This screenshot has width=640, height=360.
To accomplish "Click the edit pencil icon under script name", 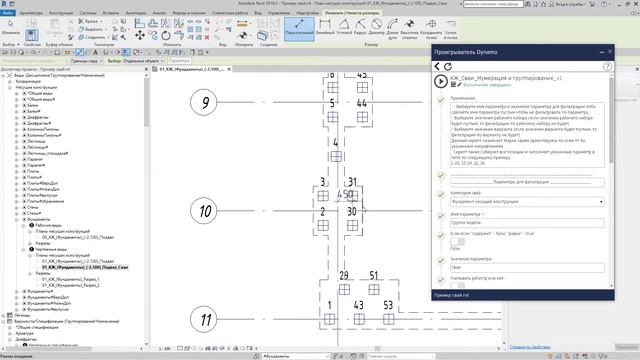I will pyautogui.click(x=459, y=84).
